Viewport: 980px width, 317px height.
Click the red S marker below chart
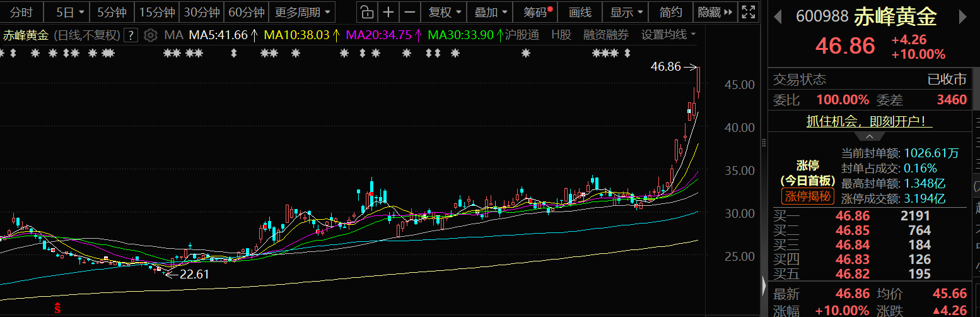[x=57, y=308]
